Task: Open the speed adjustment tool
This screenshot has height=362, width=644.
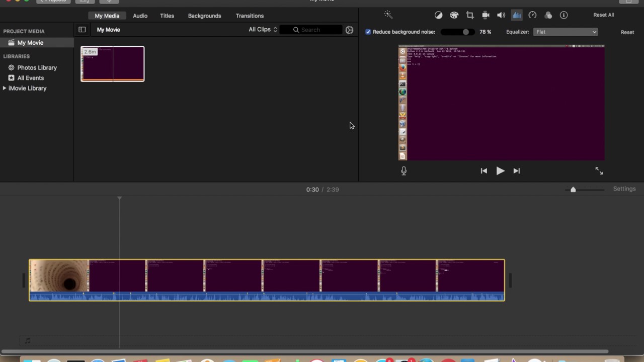Action: click(x=532, y=15)
